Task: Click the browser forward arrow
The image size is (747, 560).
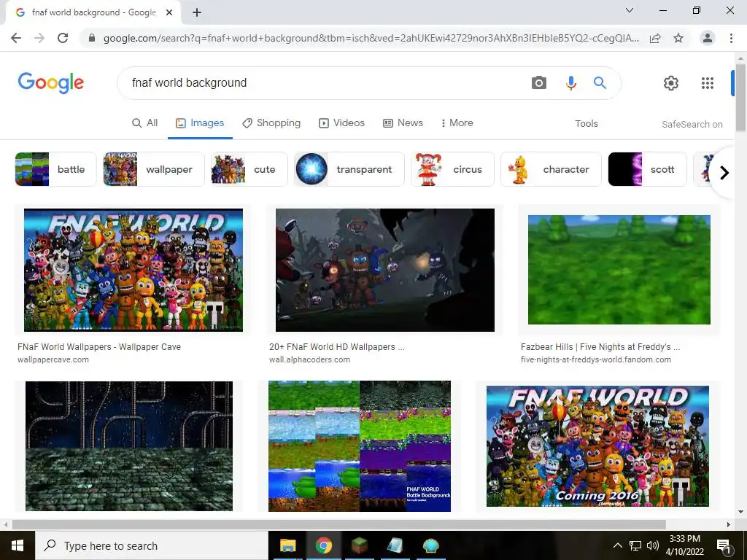Action: point(39,38)
